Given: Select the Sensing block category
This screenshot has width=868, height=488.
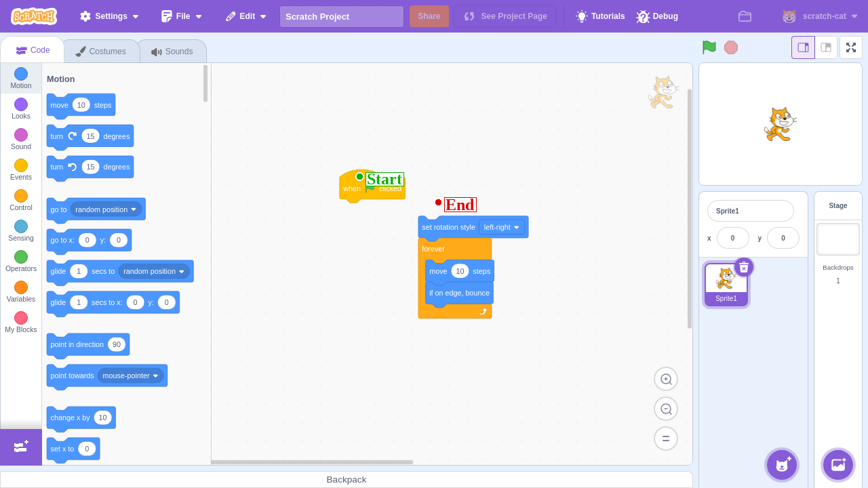Looking at the screenshot, I should pyautogui.click(x=21, y=231).
